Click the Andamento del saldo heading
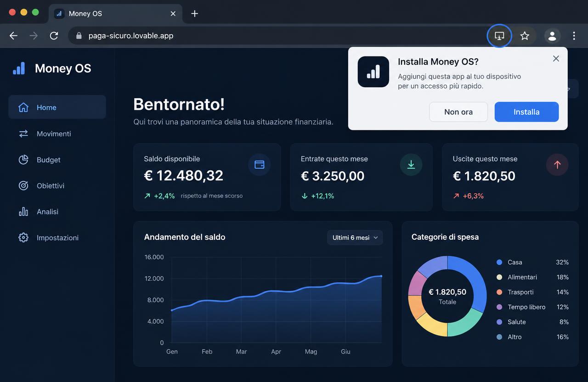The image size is (588, 382). click(185, 237)
